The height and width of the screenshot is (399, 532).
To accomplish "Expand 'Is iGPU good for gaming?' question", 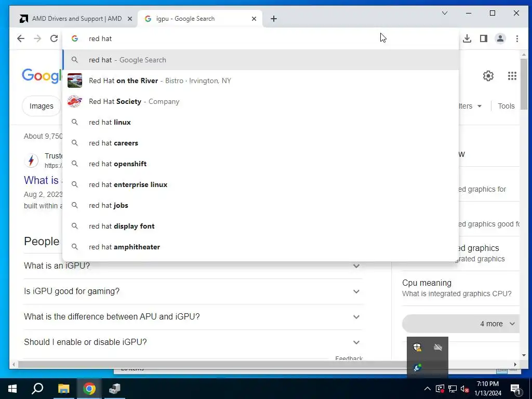I will coord(193,291).
